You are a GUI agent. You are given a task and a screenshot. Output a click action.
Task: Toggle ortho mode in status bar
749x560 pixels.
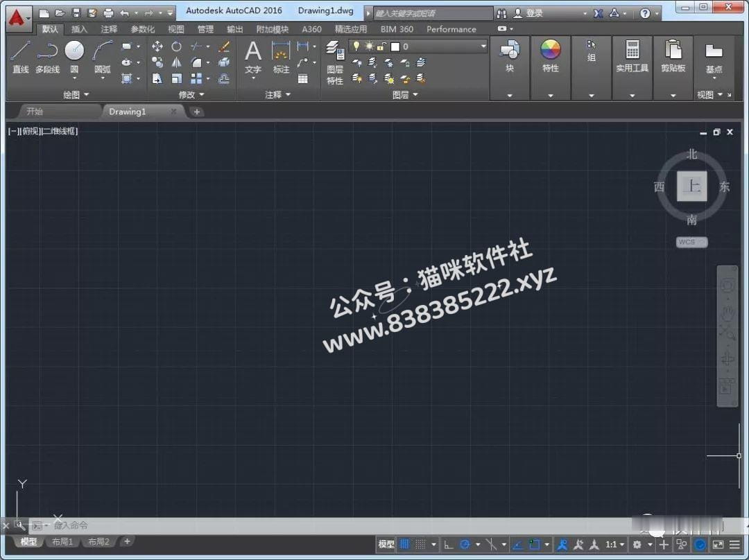(x=448, y=544)
